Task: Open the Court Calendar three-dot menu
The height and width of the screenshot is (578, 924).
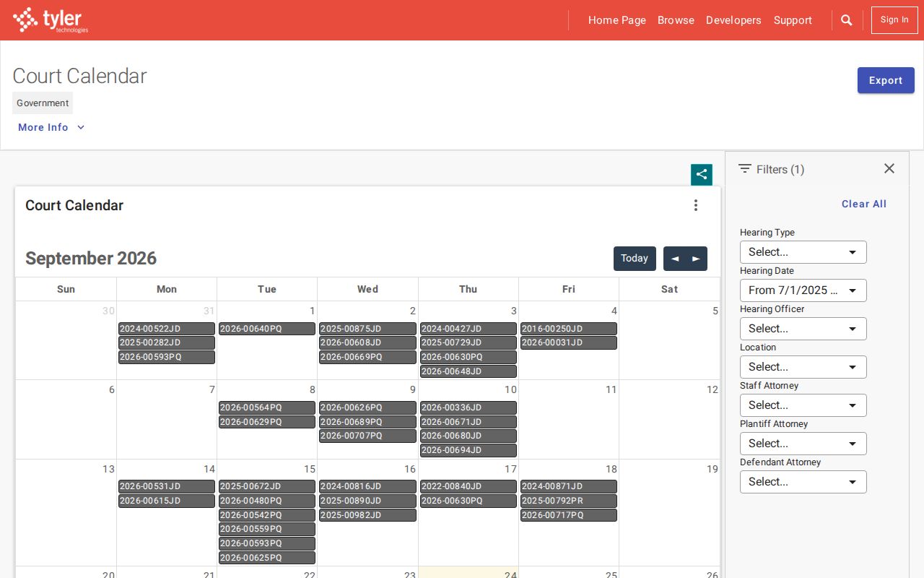Action: pos(696,205)
